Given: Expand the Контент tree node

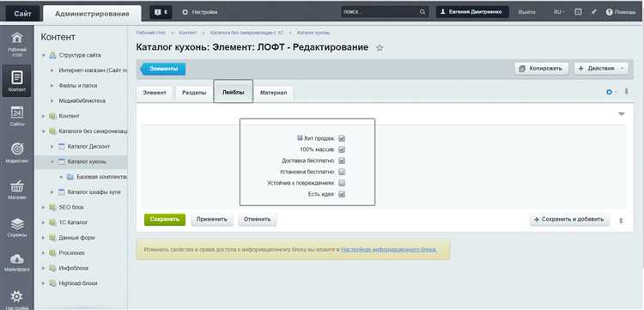Looking at the screenshot, I should coord(43,116).
